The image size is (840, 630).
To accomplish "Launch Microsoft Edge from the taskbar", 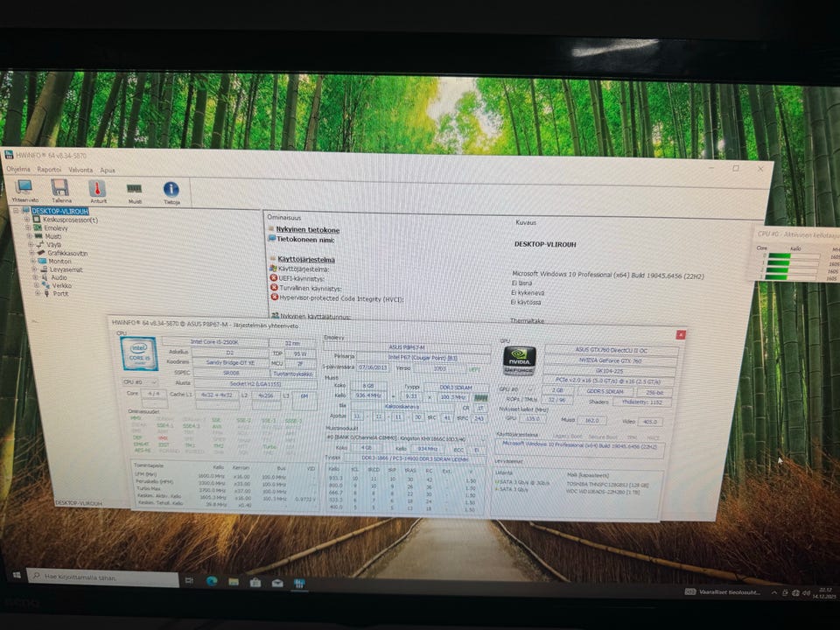I will (x=212, y=581).
